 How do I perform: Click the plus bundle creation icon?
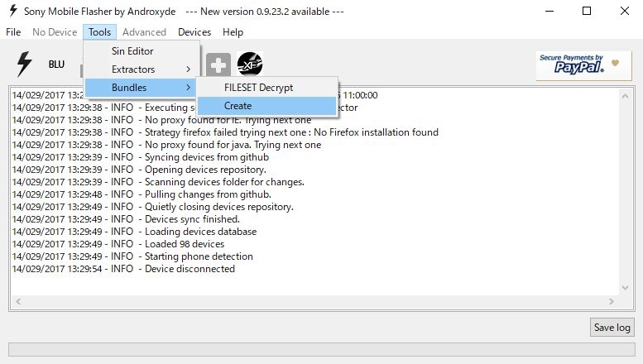point(218,65)
